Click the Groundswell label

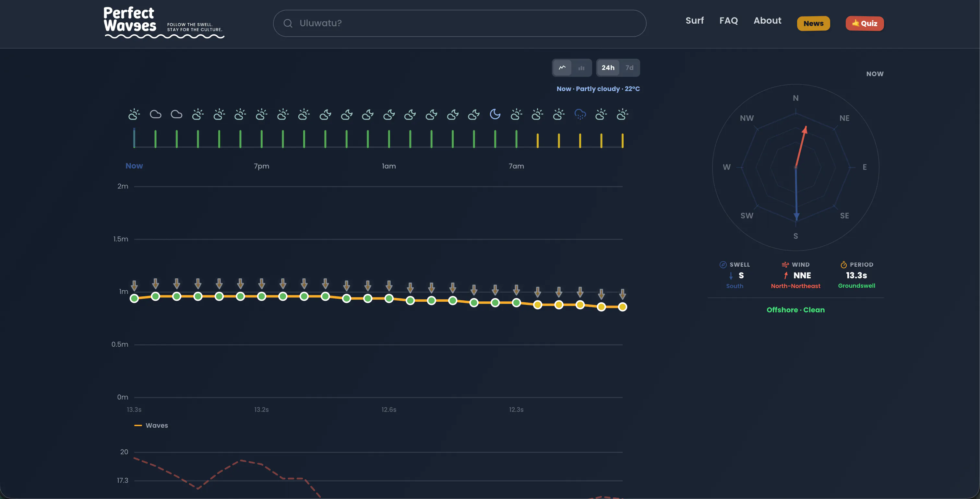[856, 286]
